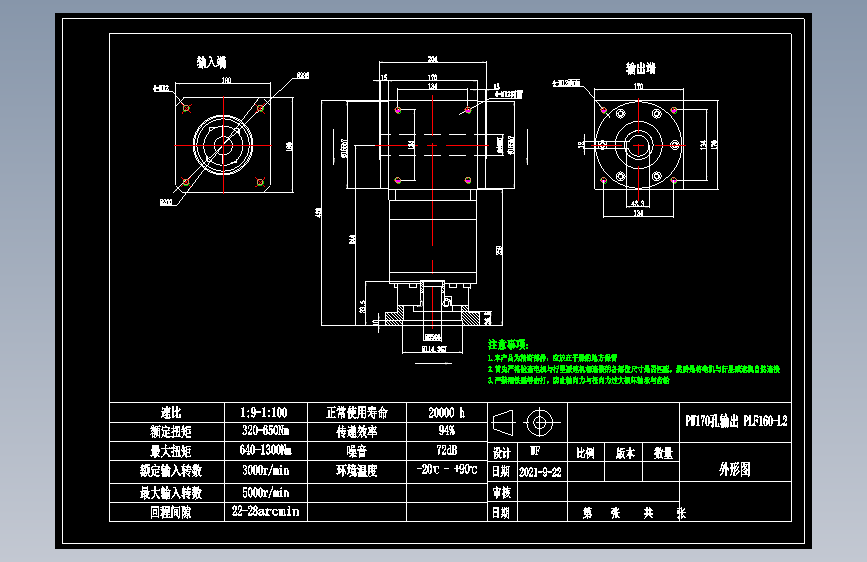This screenshot has width=867, height=562.
Task: Click the 设计 cell in title block
Action: pyautogui.click(x=502, y=453)
